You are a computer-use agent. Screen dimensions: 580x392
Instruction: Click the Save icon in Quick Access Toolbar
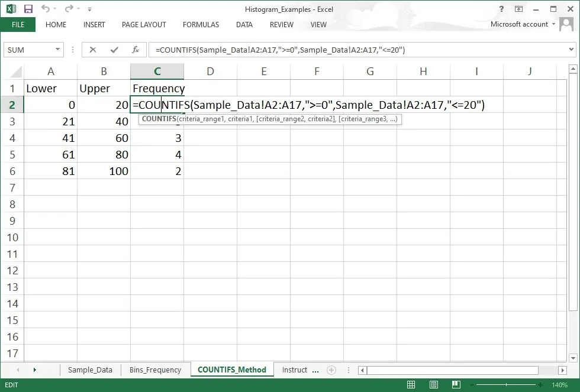[x=28, y=9]
